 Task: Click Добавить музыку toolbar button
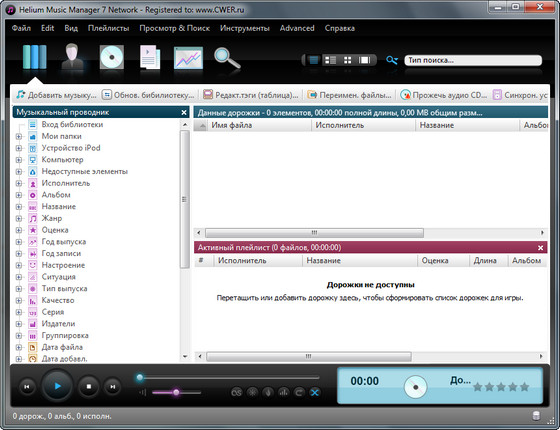(x=56, y=95)
